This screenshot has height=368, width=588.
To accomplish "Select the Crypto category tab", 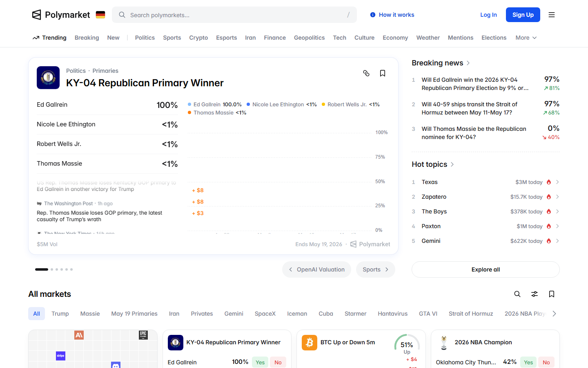I will click(x=198, y=38).
